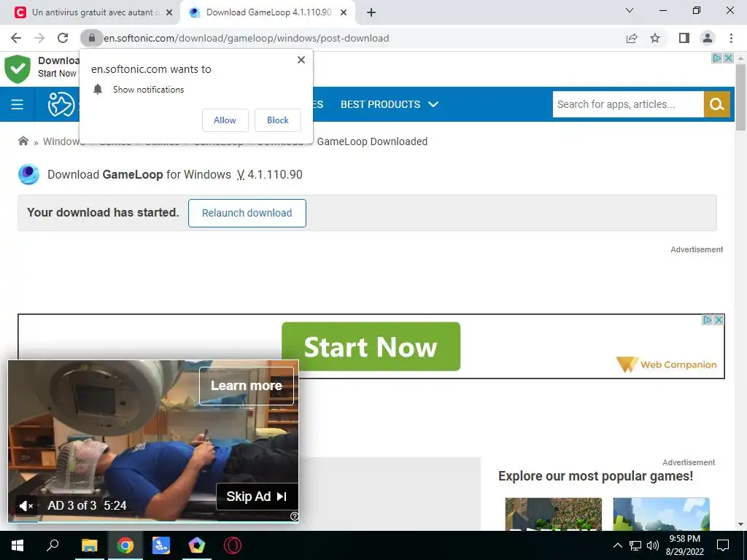Viewport: 747px width, 560px height.
Task: Open Windows taskbar search
Action: coord(53,545)
